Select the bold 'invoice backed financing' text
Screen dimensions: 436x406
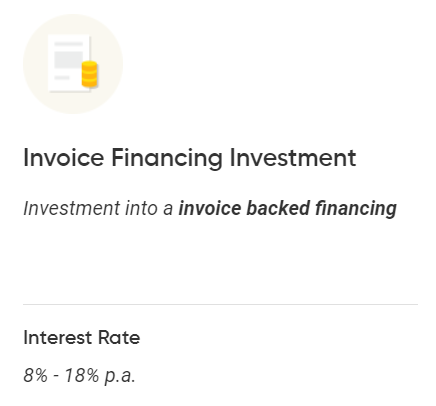[288, 209]
